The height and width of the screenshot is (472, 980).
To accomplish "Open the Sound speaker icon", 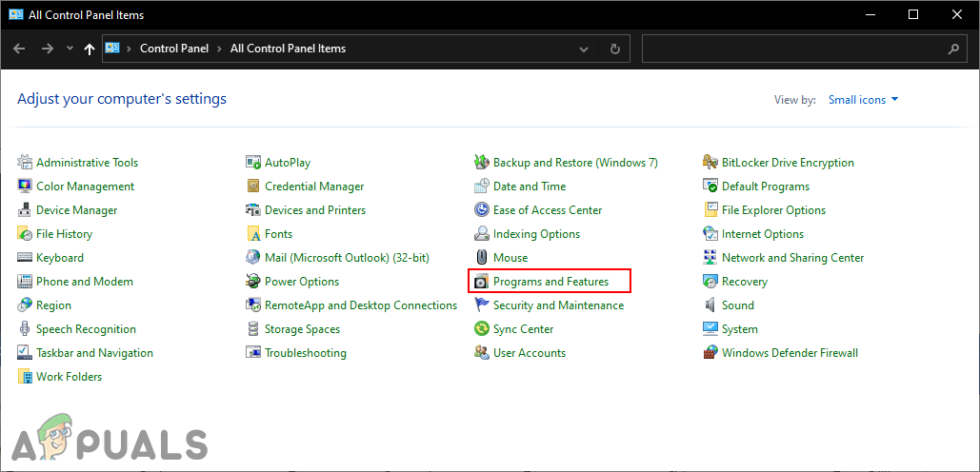I will [x=710, y=305].
